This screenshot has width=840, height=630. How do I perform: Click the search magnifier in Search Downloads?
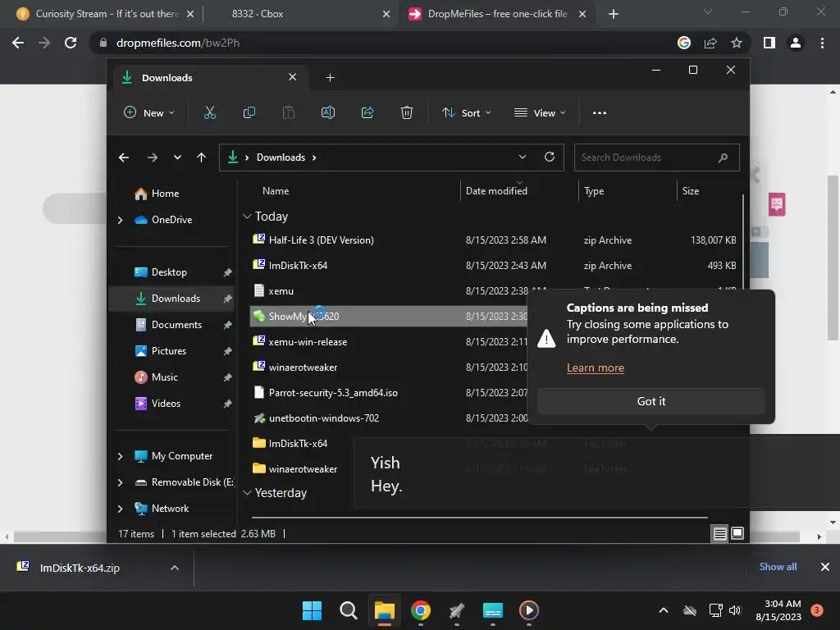pos(723,157)
